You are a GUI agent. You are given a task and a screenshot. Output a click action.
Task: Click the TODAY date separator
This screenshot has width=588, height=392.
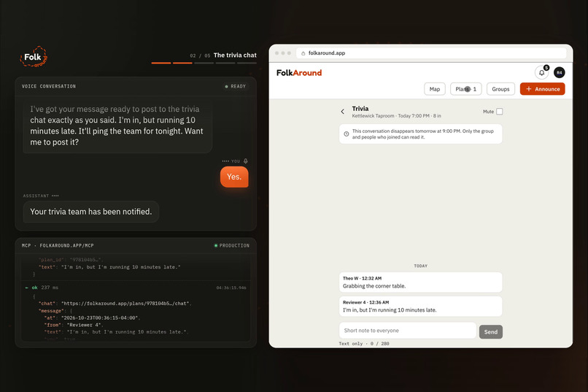[x=420, y=266]
